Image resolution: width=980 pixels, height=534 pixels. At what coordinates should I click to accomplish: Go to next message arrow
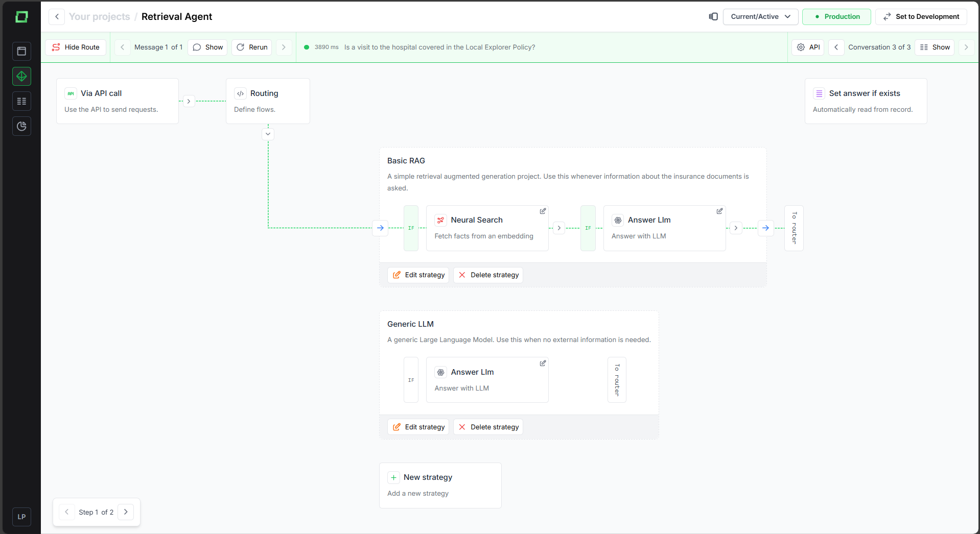284,47
